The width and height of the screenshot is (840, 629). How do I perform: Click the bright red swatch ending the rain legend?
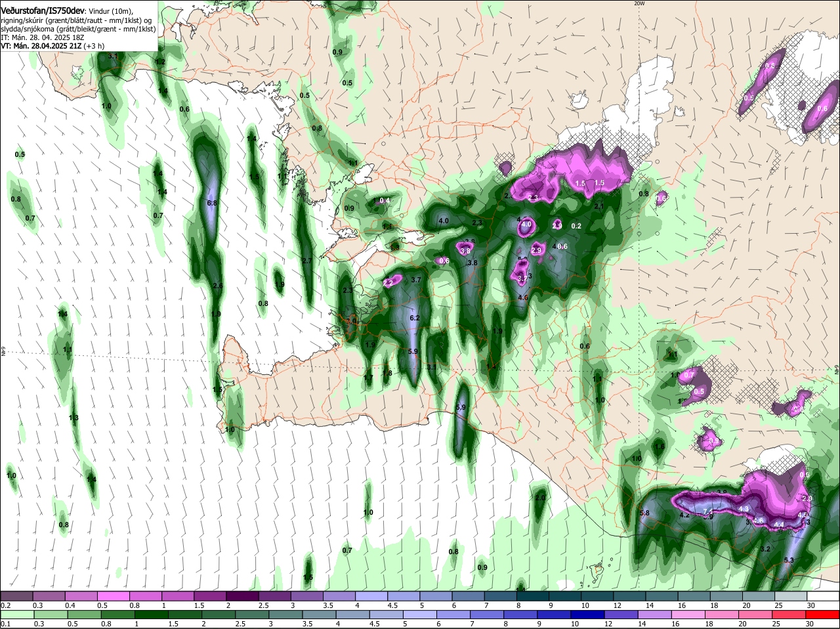pyautogui.click(x=823, y=615)
